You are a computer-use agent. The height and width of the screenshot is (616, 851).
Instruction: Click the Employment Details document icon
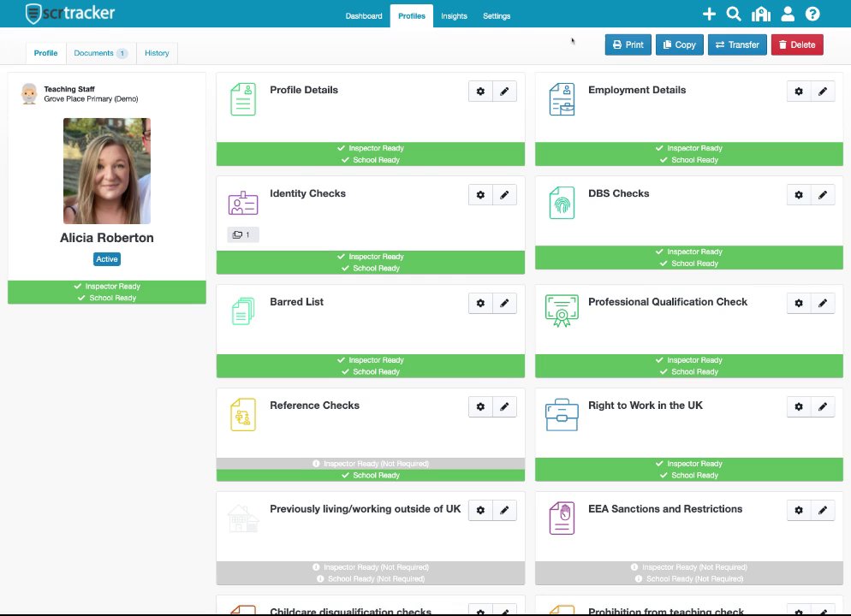click(562, 99)
